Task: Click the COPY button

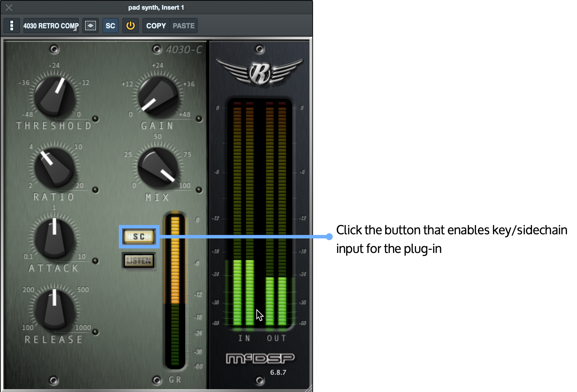Action: [x=156, y=26]
